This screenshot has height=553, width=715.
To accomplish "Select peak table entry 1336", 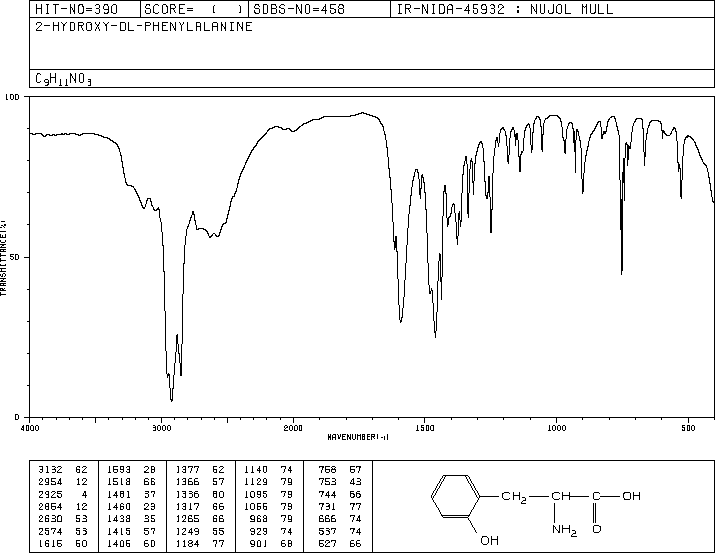I will point(187,494).
